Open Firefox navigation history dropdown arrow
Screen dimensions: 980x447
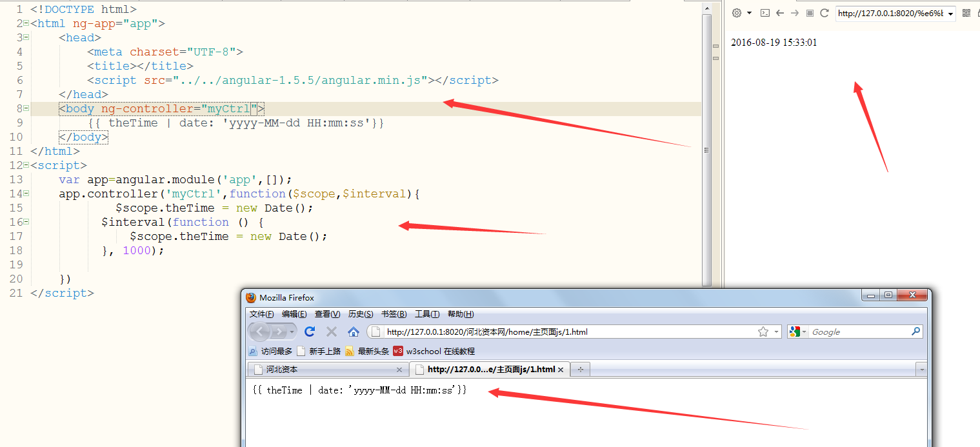(x=292, y=332)
